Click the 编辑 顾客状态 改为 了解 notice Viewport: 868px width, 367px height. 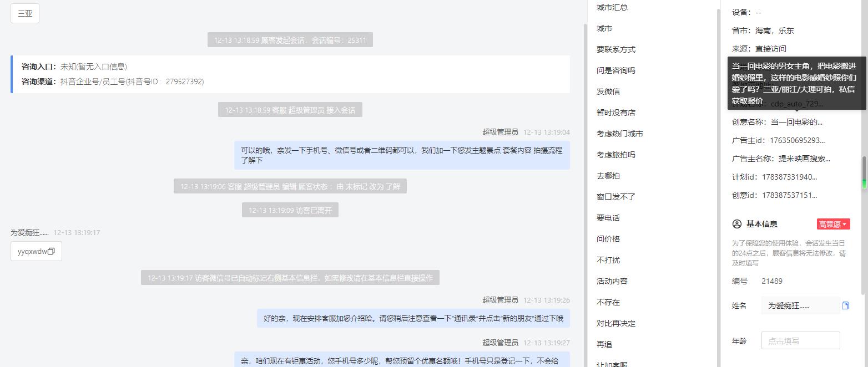click(x=290, y=186)
